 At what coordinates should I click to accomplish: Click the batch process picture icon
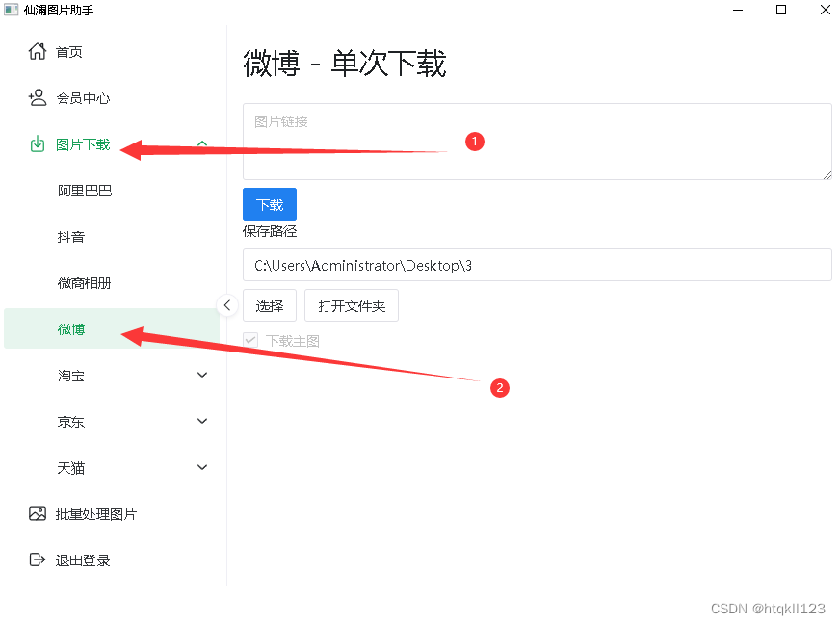pyautogui.click(x=37, y=513)
